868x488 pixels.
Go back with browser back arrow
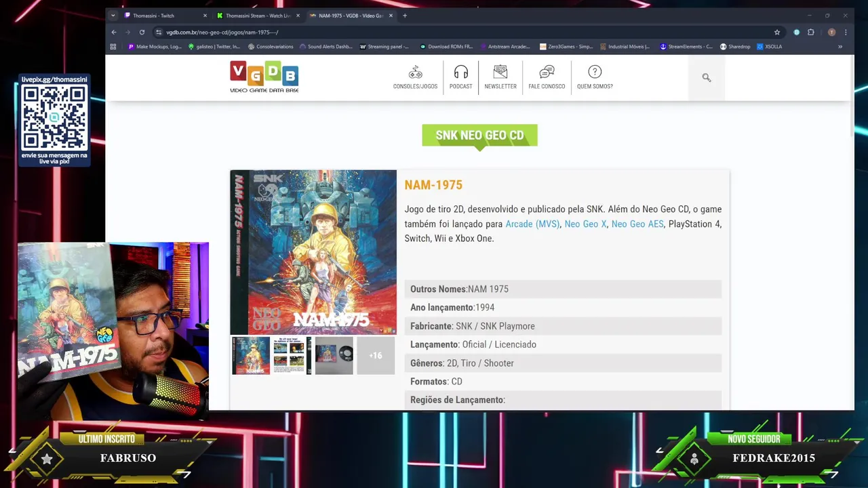tap(114, 32)
